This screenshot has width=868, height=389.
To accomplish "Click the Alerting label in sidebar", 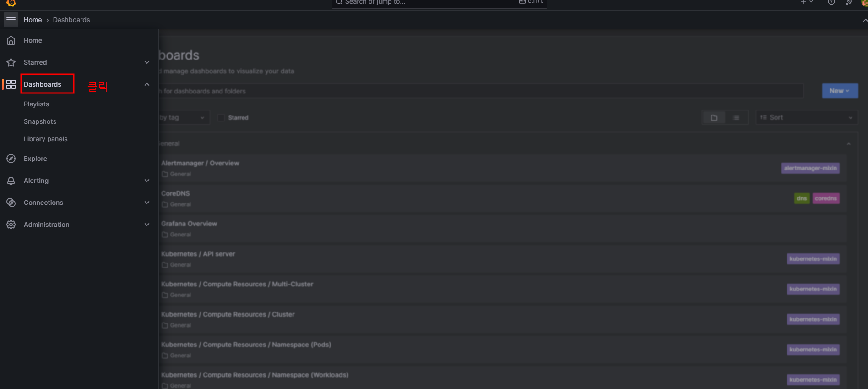I will click(36, 181).
